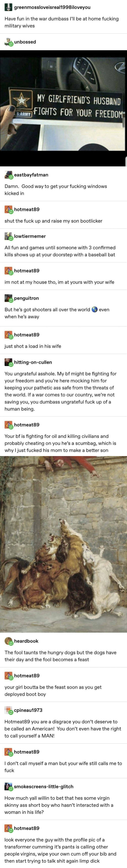The width and height of the screenshot is (127, 868).
Task: Open heardbook's round avatar
Action: pyautogui.click(x=8, y=641)
